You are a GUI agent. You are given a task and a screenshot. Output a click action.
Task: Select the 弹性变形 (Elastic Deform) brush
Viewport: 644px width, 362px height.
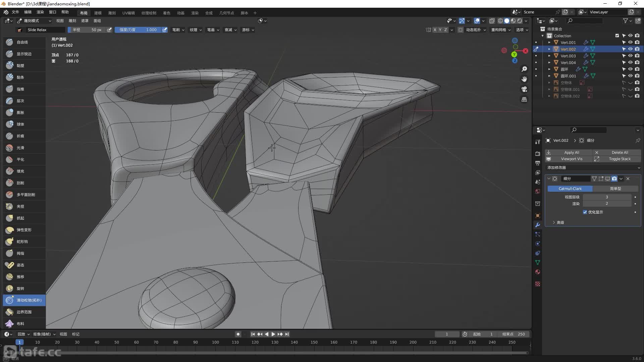coord(24,230)
